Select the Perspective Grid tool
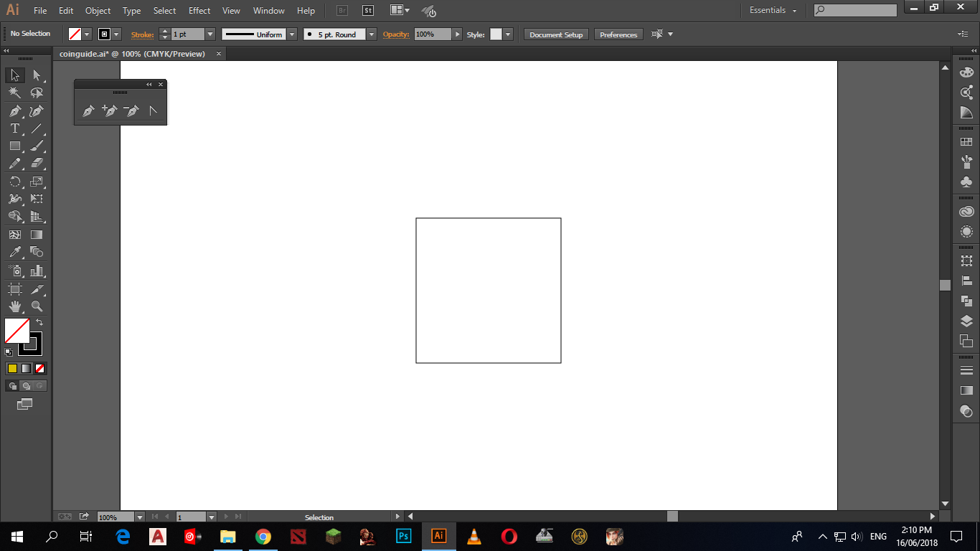This screenshot has width=980, height=551. [x=37, y=216]
